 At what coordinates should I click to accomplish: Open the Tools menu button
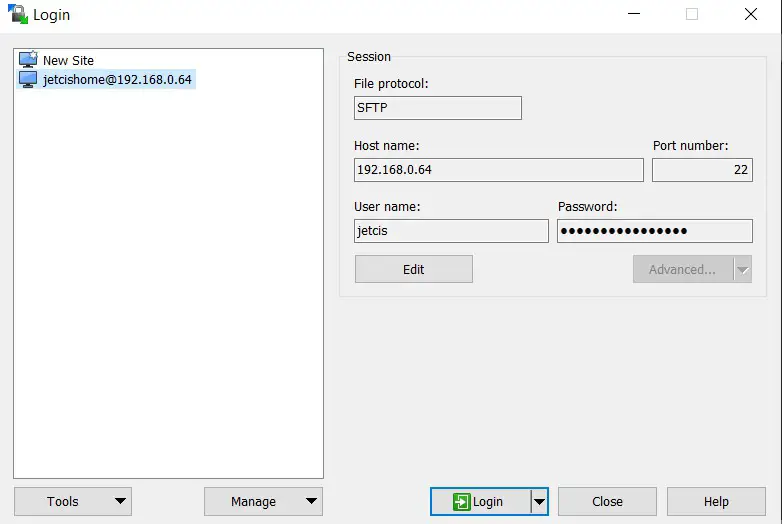pos(72,502)
